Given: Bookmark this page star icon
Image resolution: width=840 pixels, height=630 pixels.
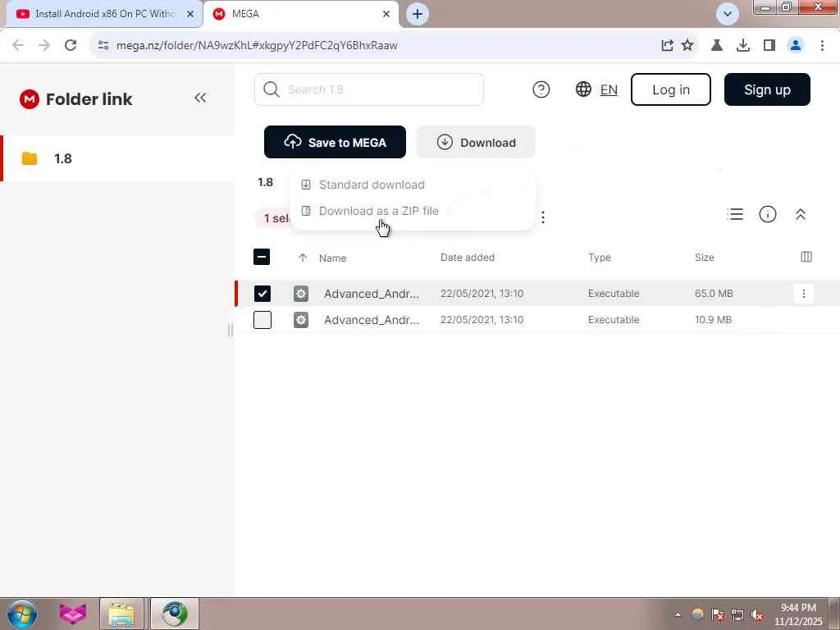Looking at the screenshot, I should click(687, 46).
